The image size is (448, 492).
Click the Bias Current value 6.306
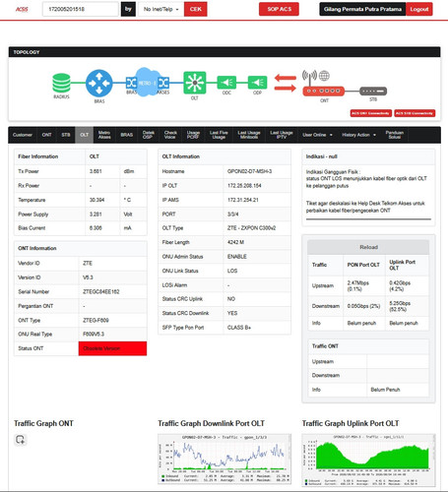tap(96, 228)
